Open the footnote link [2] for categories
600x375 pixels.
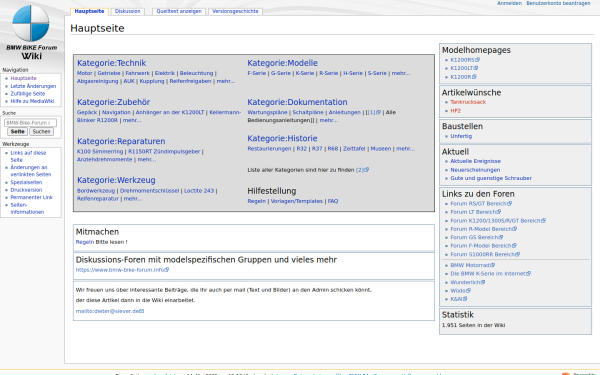pyautogui.click(x=362, y=170)
